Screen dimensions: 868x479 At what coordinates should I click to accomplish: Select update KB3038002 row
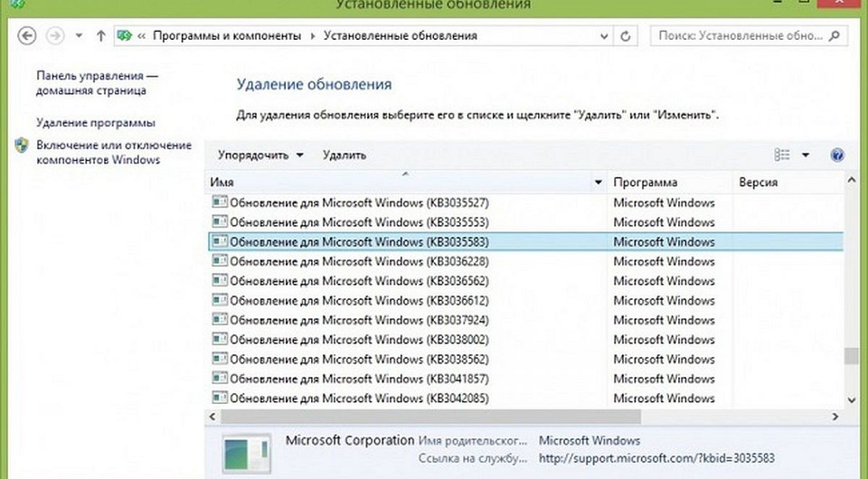(x=524, y=340)
